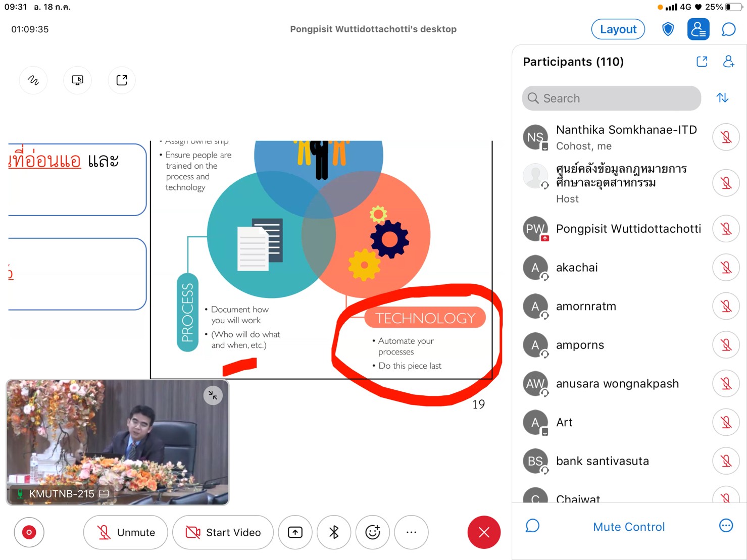Open more participant options ellipsis

pos(726,526)
